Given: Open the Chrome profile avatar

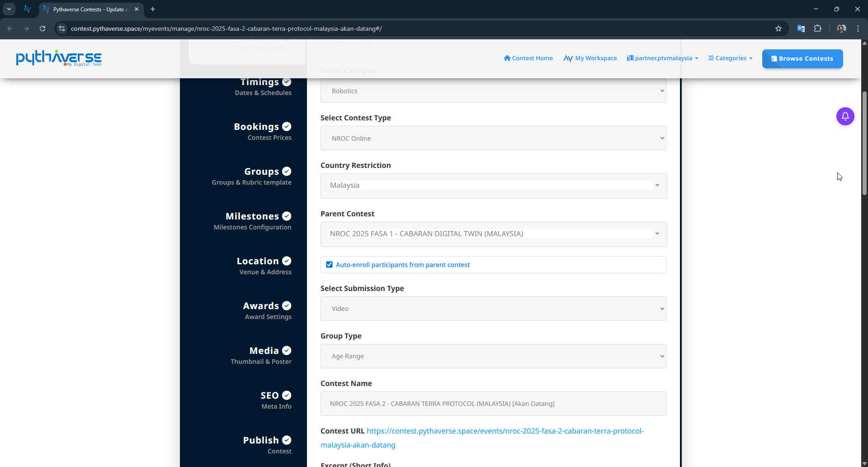Looking at the screenshot, I should 841,29.
